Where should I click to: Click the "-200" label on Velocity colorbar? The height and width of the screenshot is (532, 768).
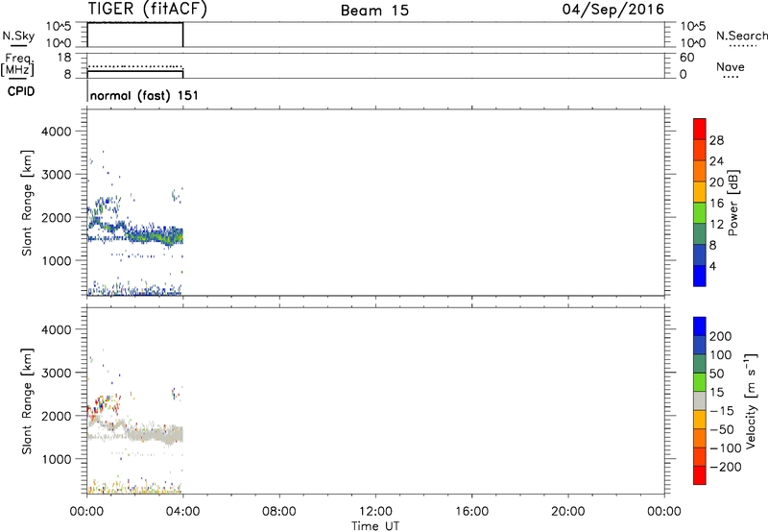point(726,467)
